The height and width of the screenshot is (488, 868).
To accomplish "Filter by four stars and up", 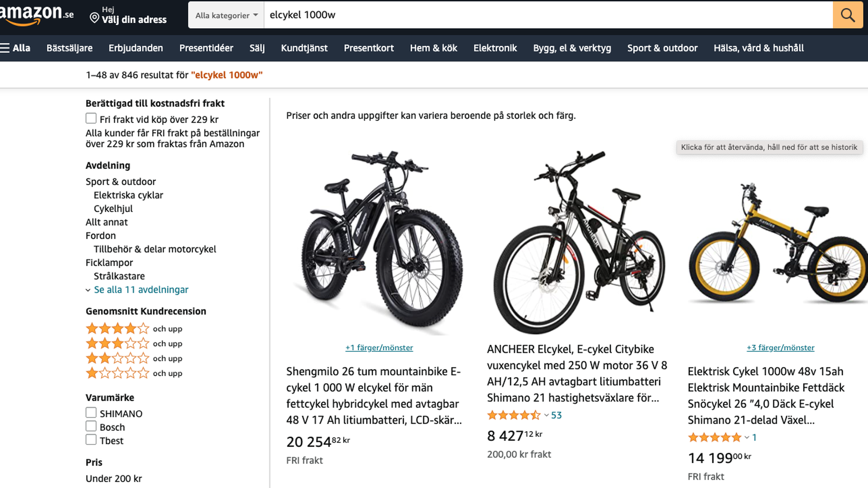I will pyautogui.click(x=117, y=329).
